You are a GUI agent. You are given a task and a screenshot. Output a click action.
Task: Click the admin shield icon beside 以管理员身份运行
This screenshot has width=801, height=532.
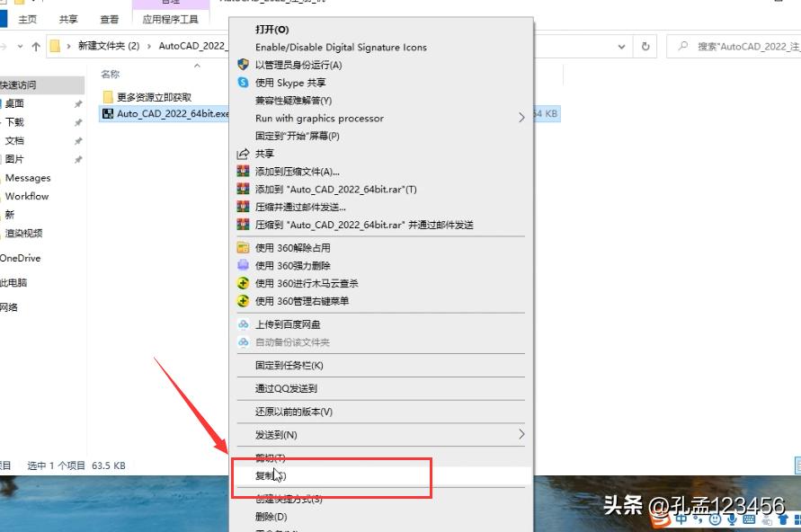[243, 65]
